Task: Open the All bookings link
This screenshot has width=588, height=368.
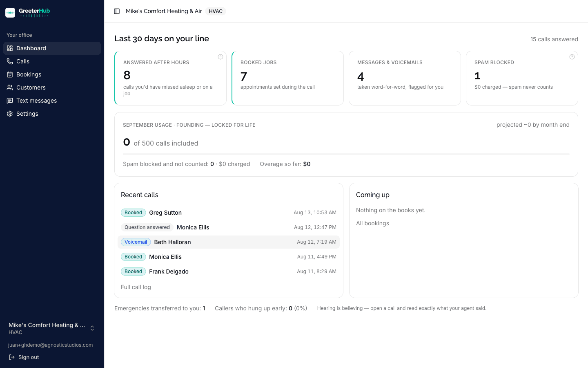Action: click(372, 223)
